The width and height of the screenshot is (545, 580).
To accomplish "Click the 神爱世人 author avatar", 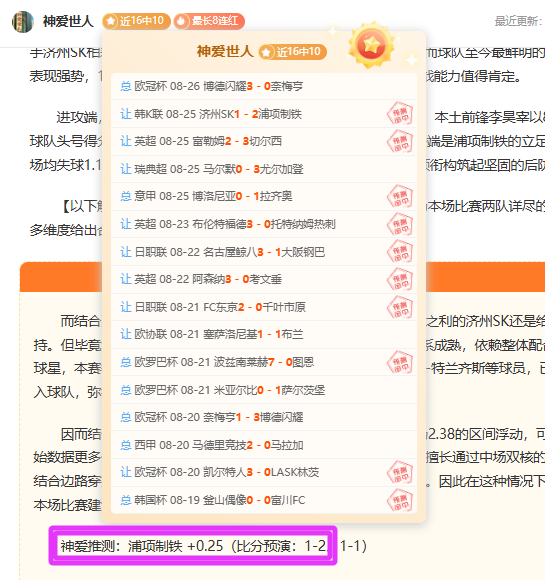I will point(23,21).
